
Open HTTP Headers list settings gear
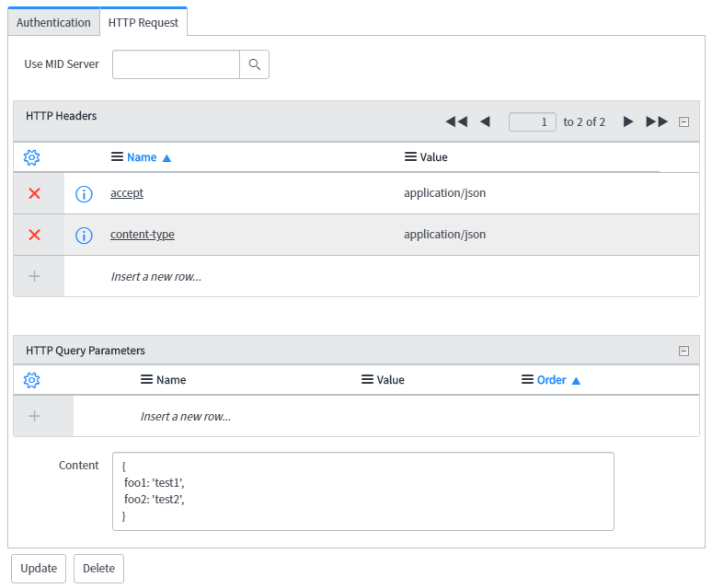pyautogui.click(x=32, y=157)
